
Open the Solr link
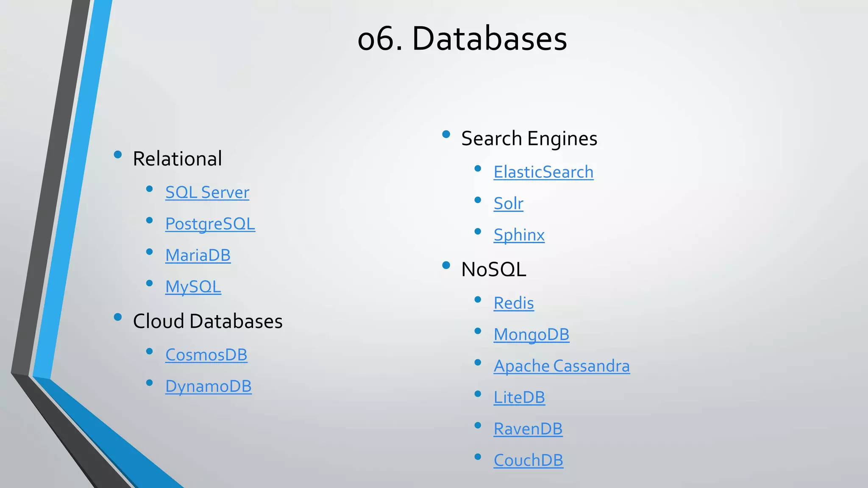[508, 203]
